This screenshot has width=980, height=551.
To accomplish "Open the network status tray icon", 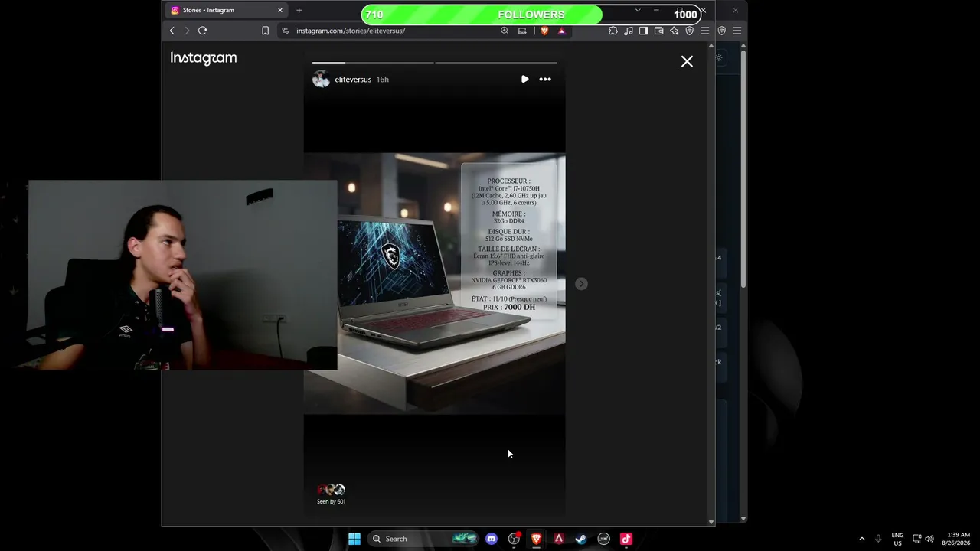I will coord(916,539).
